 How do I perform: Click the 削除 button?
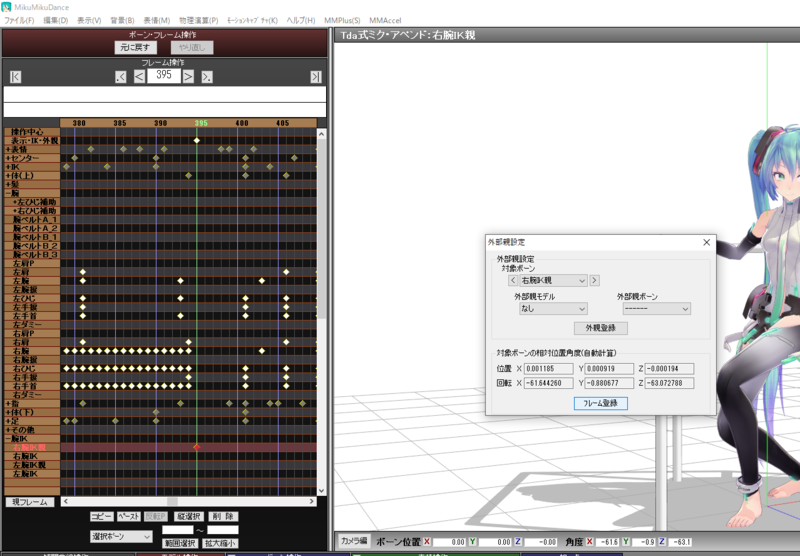tap(223, 516)
